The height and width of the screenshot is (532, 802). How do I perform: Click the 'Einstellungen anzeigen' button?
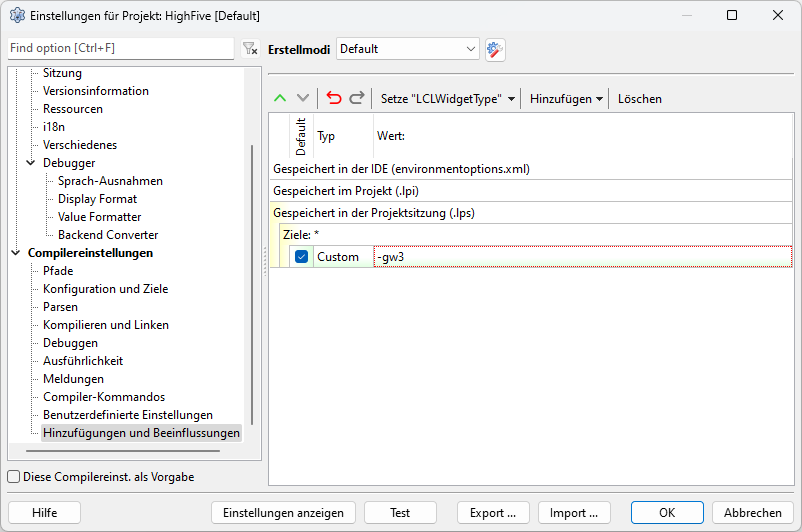click(283, 513)
